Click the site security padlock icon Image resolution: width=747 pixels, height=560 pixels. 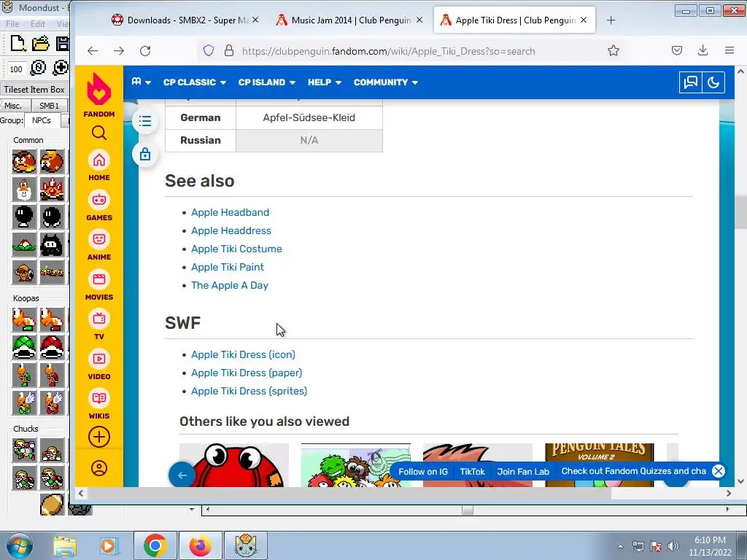[x=228, y=51]
